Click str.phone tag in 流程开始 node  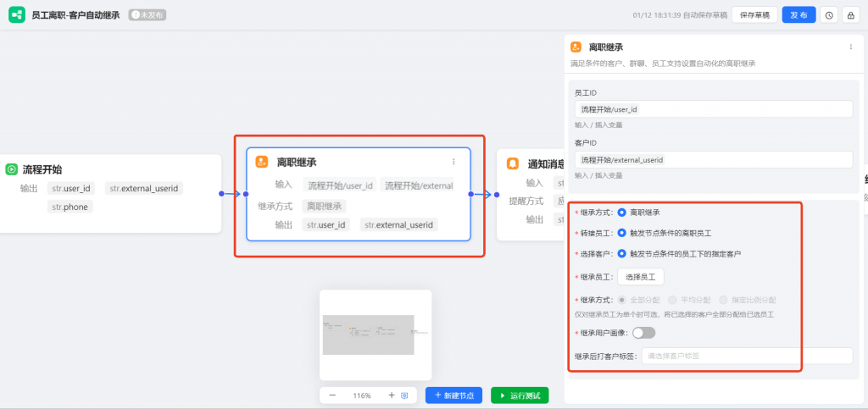click(x=71, y=207)
